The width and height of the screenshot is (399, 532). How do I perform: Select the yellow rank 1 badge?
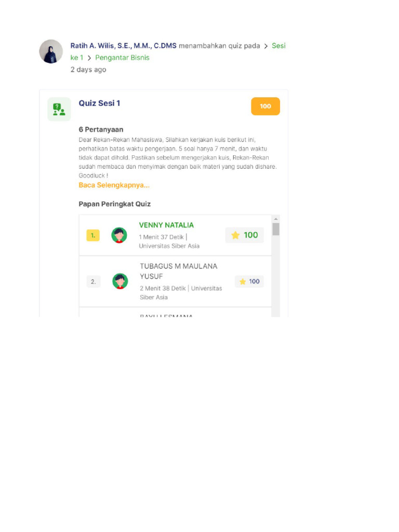[93, 235]
